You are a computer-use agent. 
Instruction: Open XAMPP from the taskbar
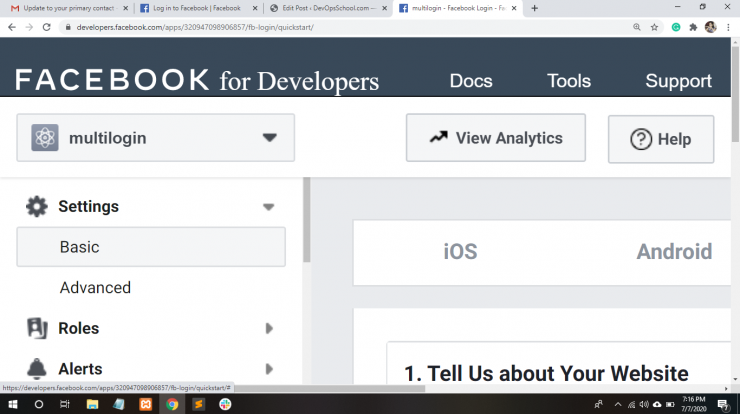click(145, 404)
